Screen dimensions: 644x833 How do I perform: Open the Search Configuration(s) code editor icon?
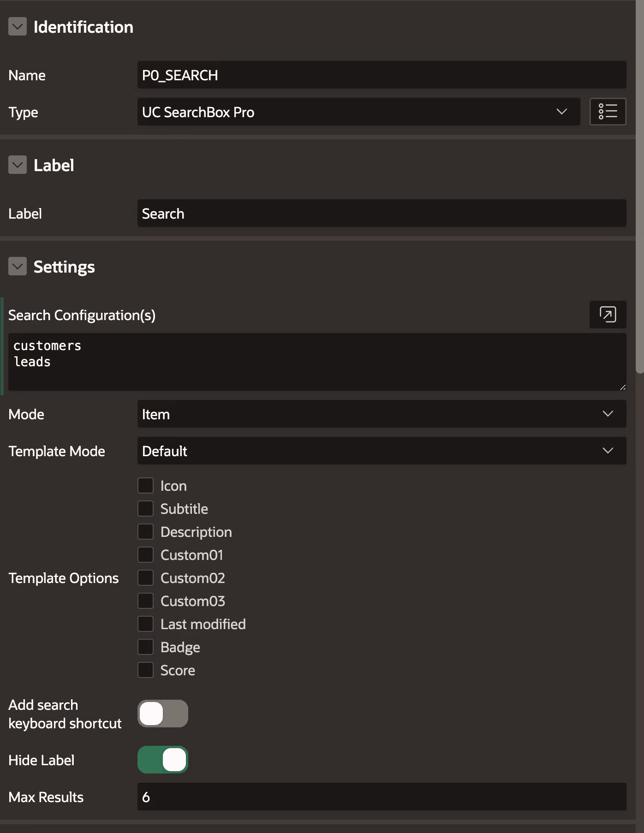point(608,315)
